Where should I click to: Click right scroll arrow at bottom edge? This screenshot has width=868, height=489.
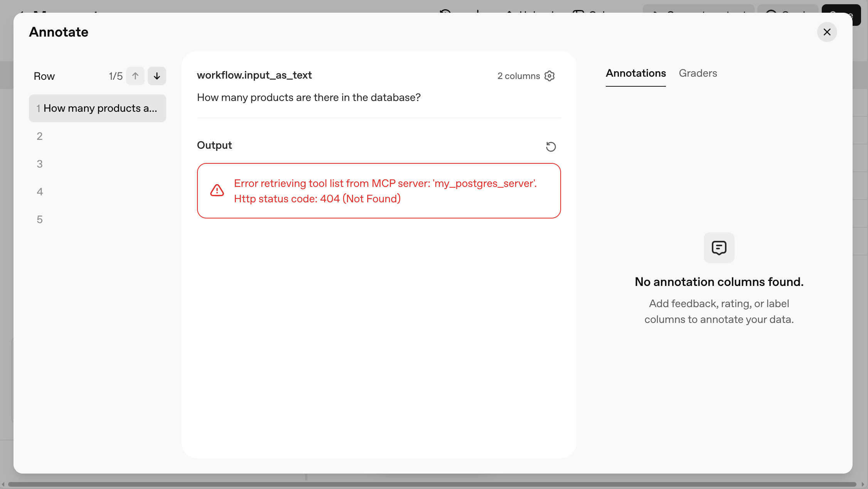pyautogui.click(x=863, y=484)
